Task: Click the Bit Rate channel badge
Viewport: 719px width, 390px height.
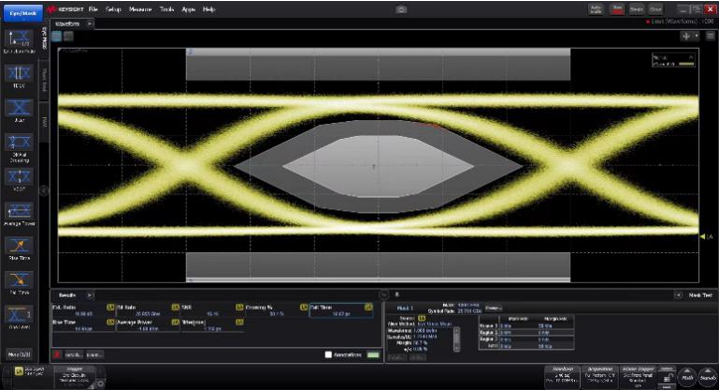Action: 175,307
